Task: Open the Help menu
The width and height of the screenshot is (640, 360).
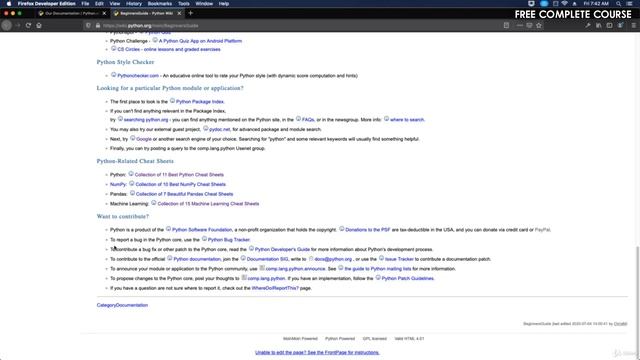Action: [x=224, y=4]
